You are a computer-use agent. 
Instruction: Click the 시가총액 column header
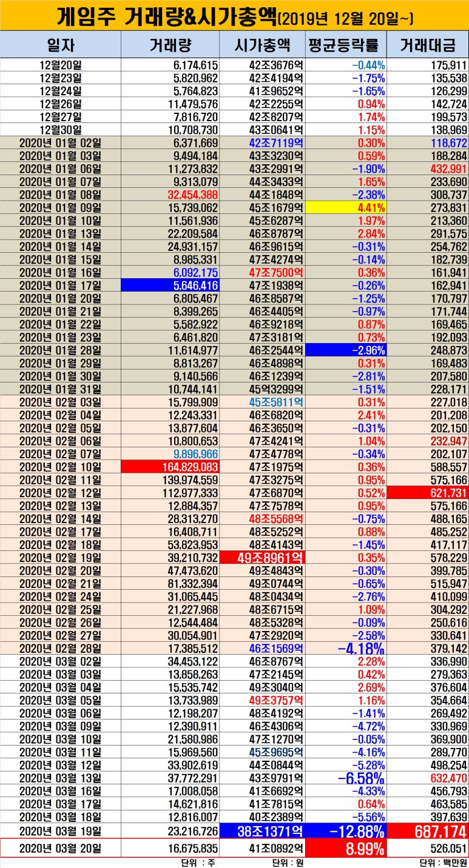point(263,45)
